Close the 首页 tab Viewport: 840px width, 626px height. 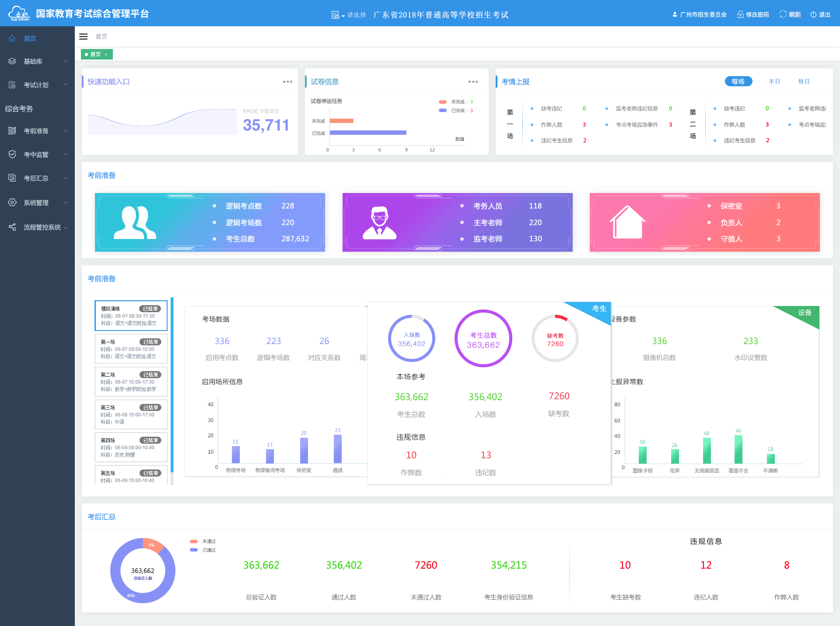pos(106,54)
